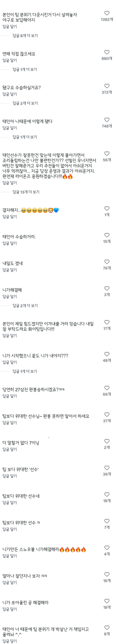
Task: Reply to the comment '연패 직접 끊으세요'
Action: pos(10,61)
